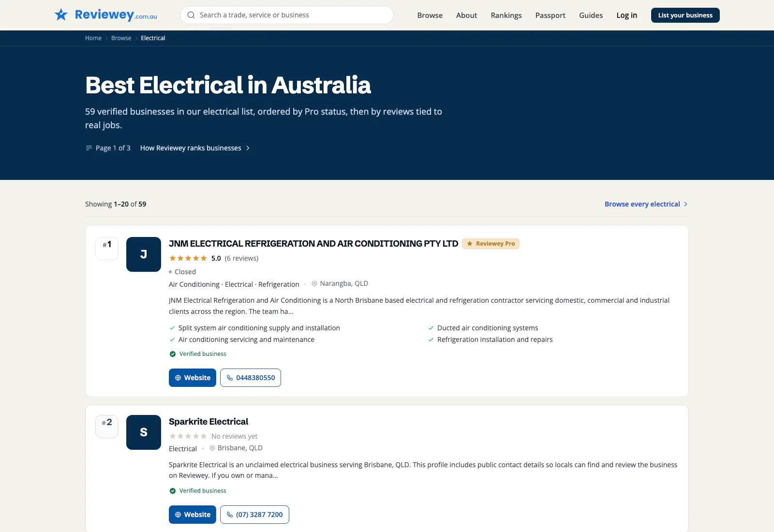774x532 pixels.
Task: Open the Rankings nav item
Action: pyautogui.click(x=506, y=15)
